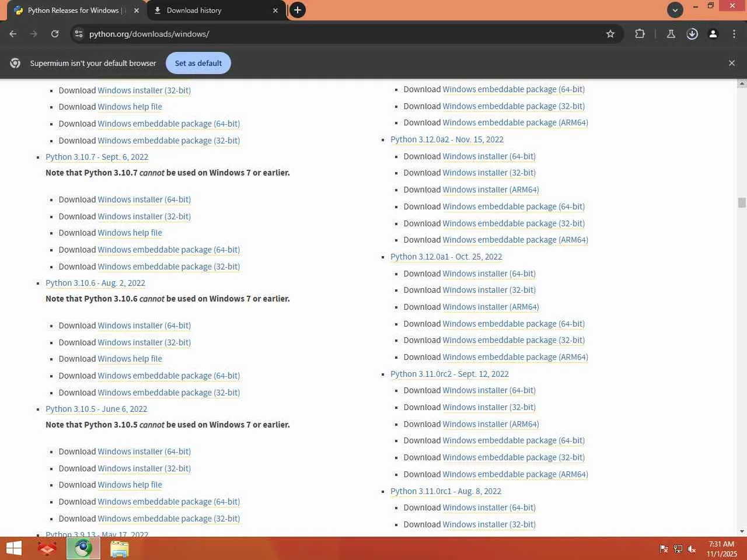Get Python 3.12.0a1 embeddable package (ARM64)

click(515, 357)
